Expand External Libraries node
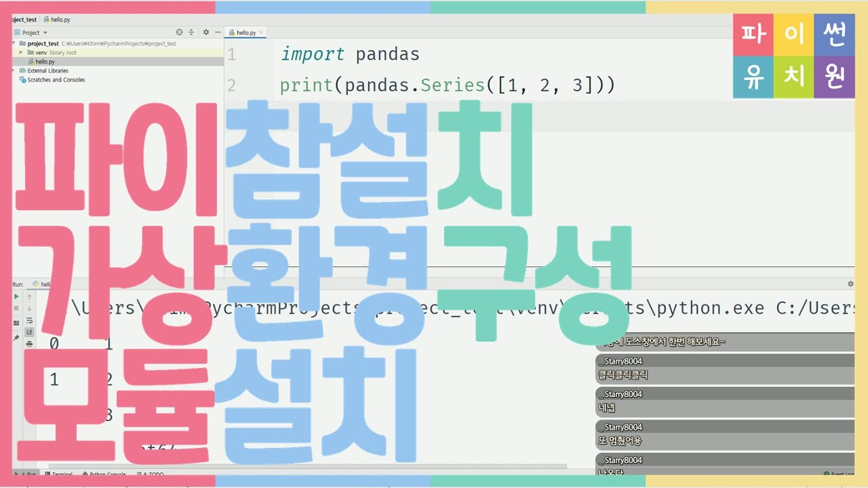This screenshot has width=868, height=488. [15, 70]
